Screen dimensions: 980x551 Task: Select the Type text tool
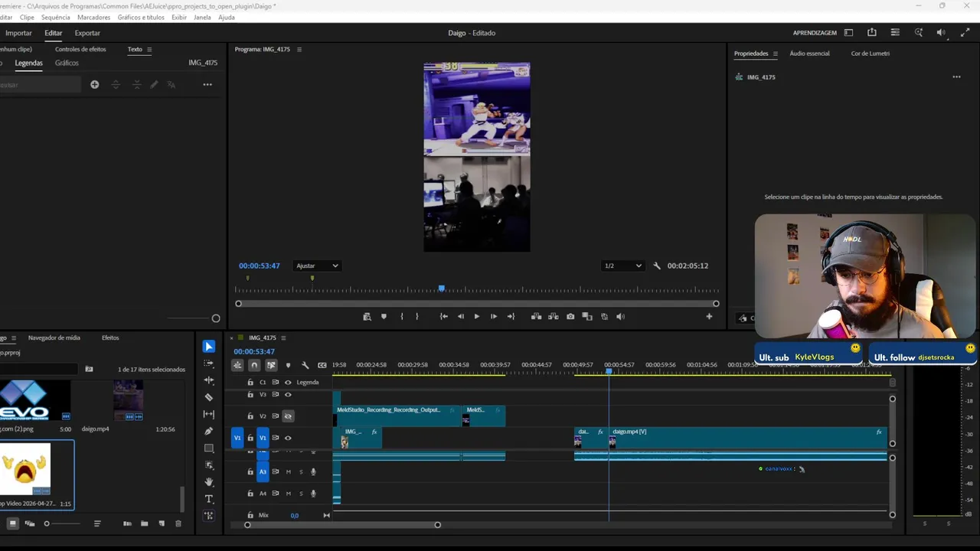(x=209, y=499)
